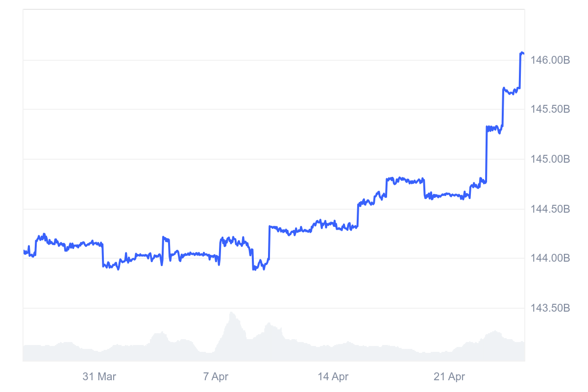Click the blue line's starting point at left edge
The height and width of the screenshot is (392, 588).
click(24, 251)
